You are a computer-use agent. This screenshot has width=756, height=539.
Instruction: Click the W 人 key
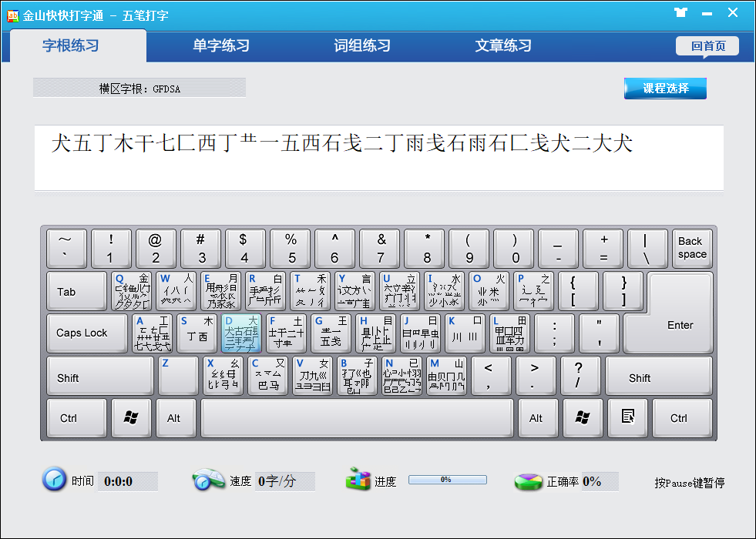point(176,291)
